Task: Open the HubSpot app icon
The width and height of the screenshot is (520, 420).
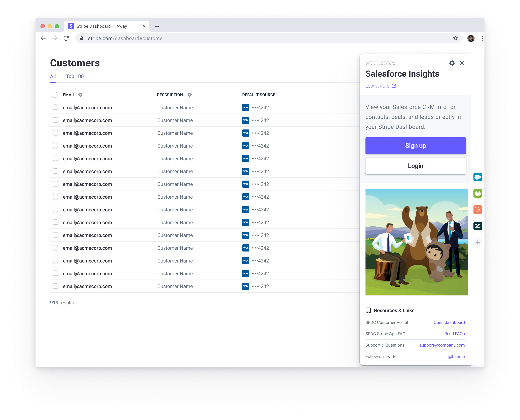Action: pos(477,209)
